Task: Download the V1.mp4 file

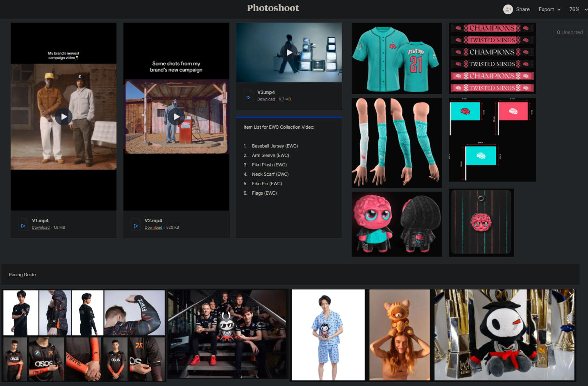Action: point(41,227)
